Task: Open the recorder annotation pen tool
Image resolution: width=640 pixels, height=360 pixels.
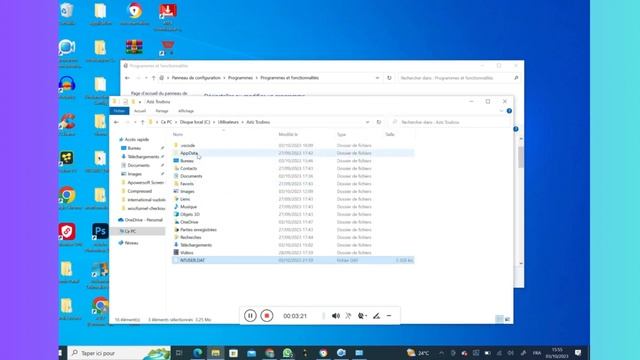Action: 376,316
